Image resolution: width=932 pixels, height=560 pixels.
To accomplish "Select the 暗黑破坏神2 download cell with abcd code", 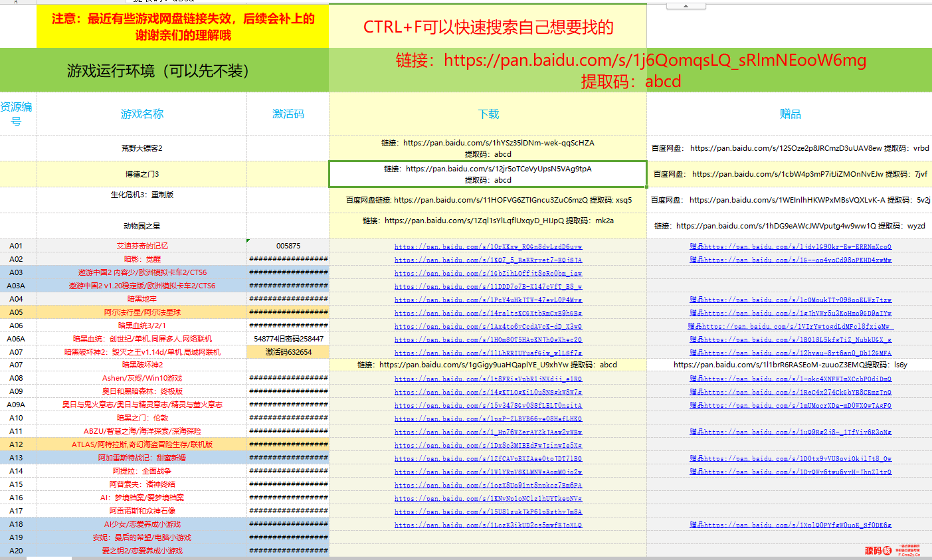I will tap(488, 365).
